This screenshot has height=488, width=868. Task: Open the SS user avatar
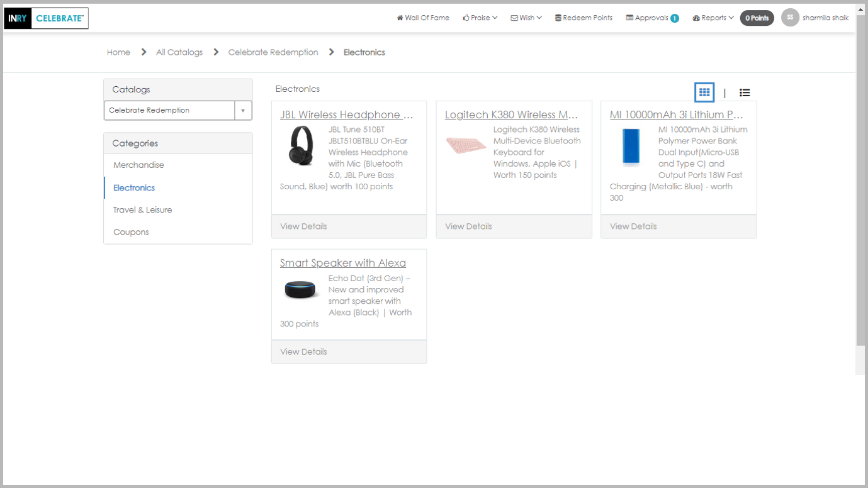pos(790,18)
